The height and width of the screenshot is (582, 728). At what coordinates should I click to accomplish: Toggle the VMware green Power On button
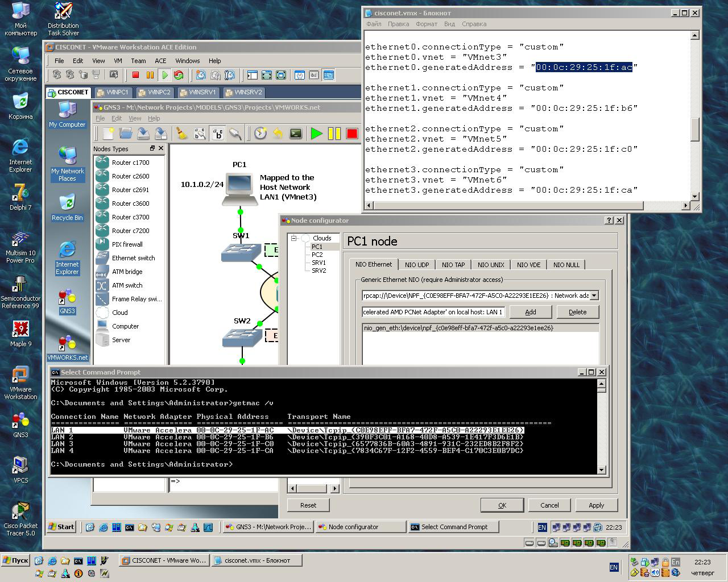coord(164,75)
